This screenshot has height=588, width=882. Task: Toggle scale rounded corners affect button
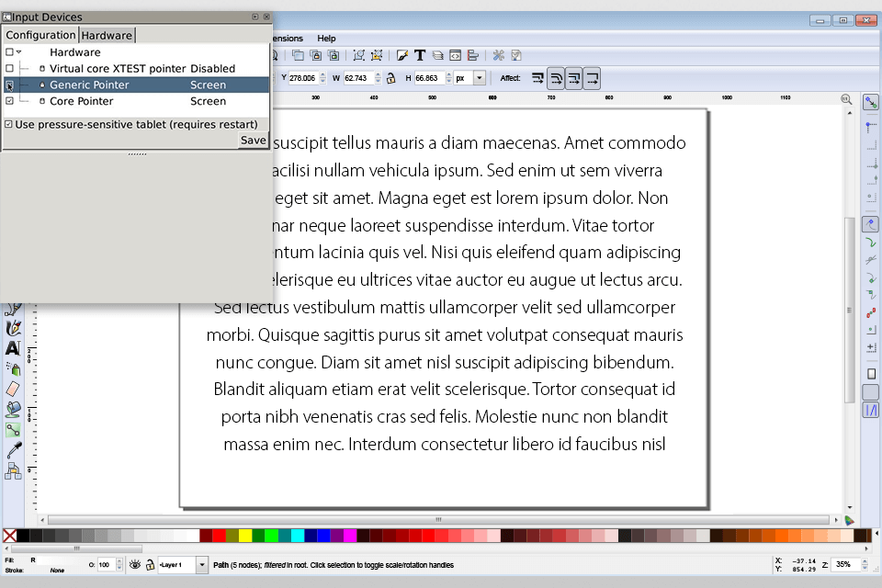coord(556,78)
